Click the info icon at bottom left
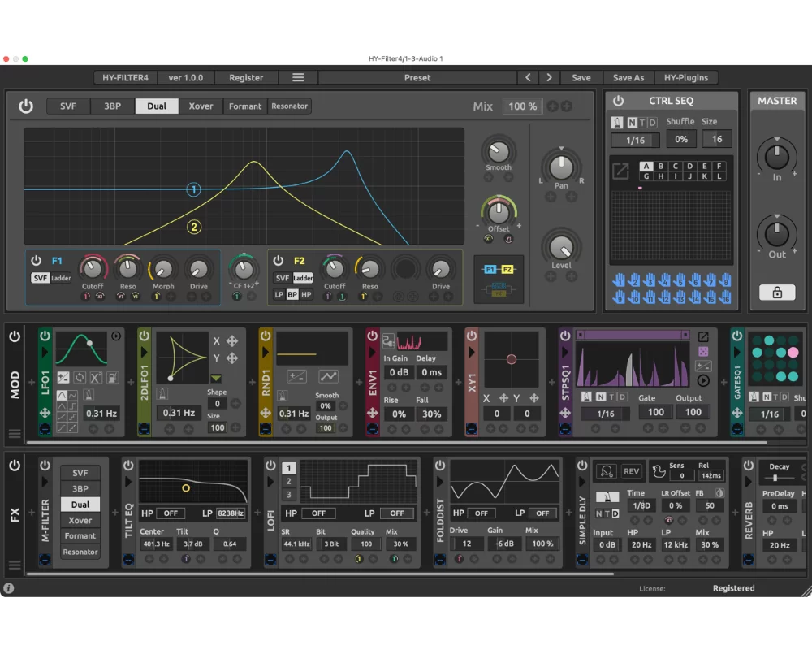 click(9, 588)
